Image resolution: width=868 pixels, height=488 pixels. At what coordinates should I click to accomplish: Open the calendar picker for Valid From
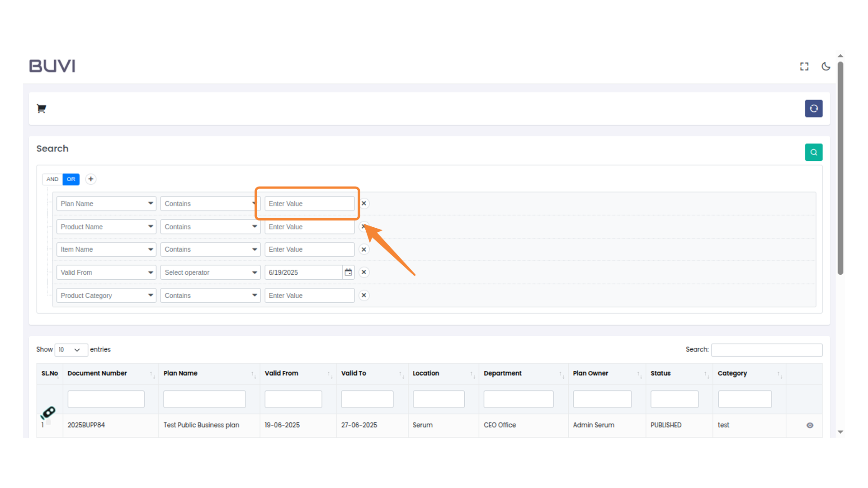pyautogui.click(x=348, y=272)
